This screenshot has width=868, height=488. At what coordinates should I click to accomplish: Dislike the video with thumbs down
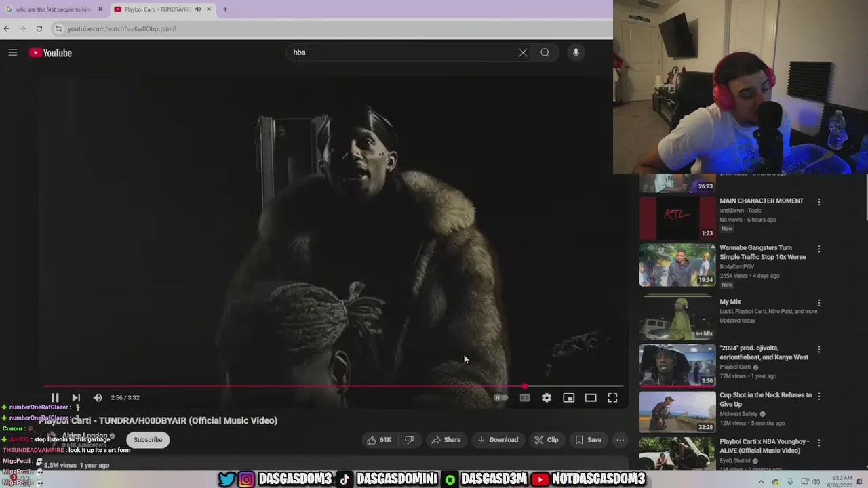[x=409, y=440]
